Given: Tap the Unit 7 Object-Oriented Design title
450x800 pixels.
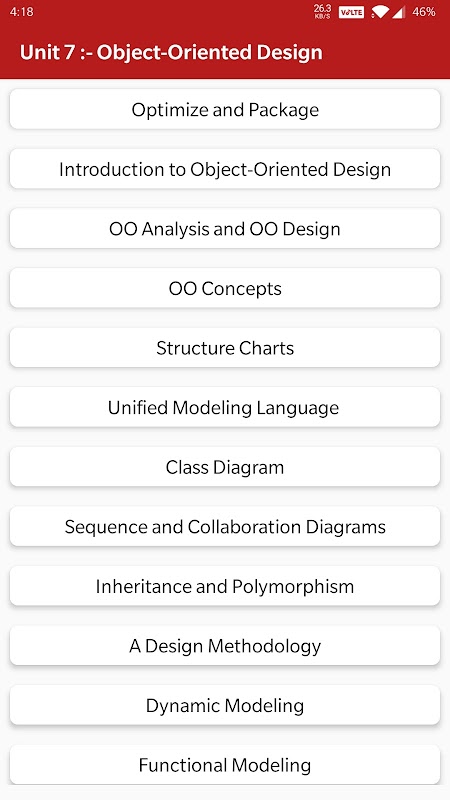Looking at the screenshot, I should [x=171, y=52].
